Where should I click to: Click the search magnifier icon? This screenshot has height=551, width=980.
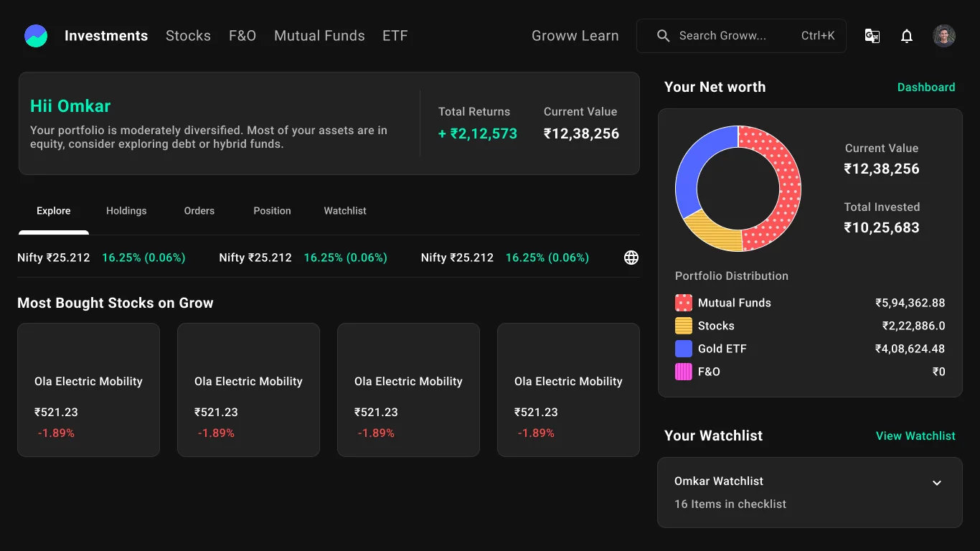[x=664, y=36]
